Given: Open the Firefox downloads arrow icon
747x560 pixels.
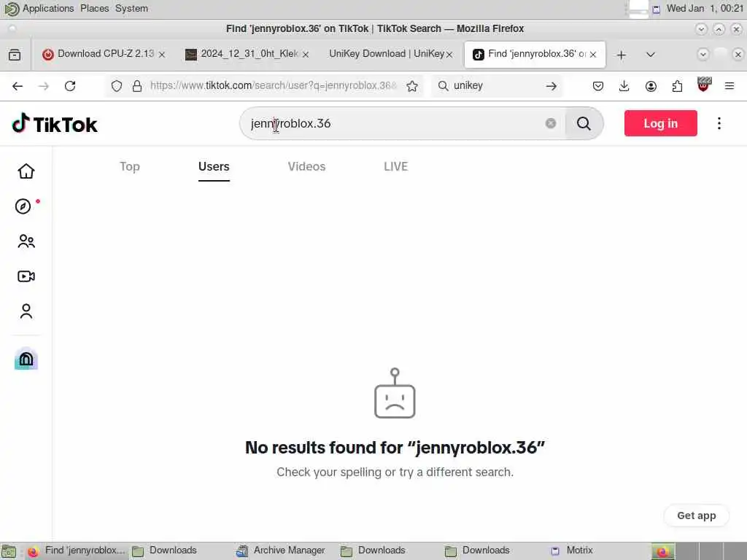Looking at the screenshot, I should point(624,86).
